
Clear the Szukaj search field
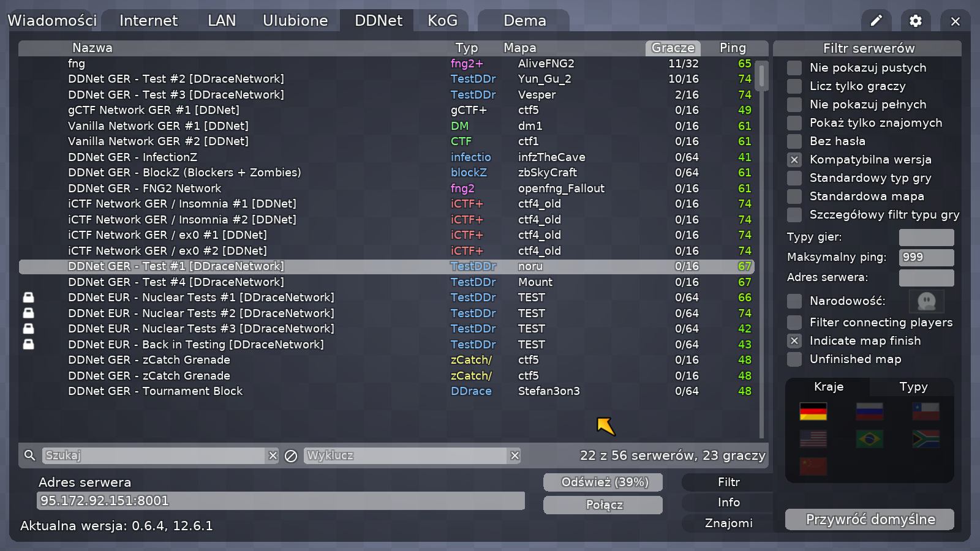[x=273, y=455]
